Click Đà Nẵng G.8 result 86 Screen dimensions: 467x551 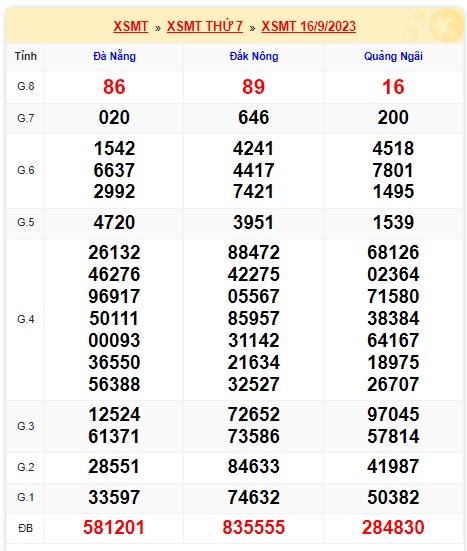[x=114, y=87]
